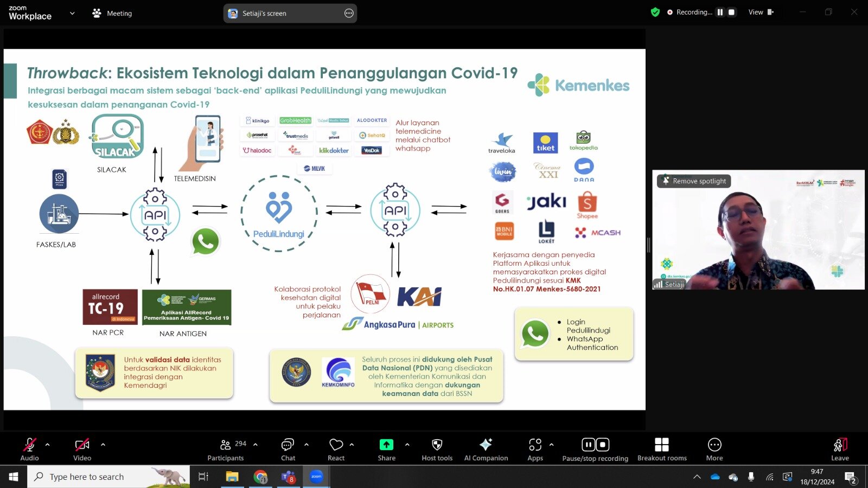
Task: Open Zoom Workplace dropdown chevron
Action: coord(72,13)
